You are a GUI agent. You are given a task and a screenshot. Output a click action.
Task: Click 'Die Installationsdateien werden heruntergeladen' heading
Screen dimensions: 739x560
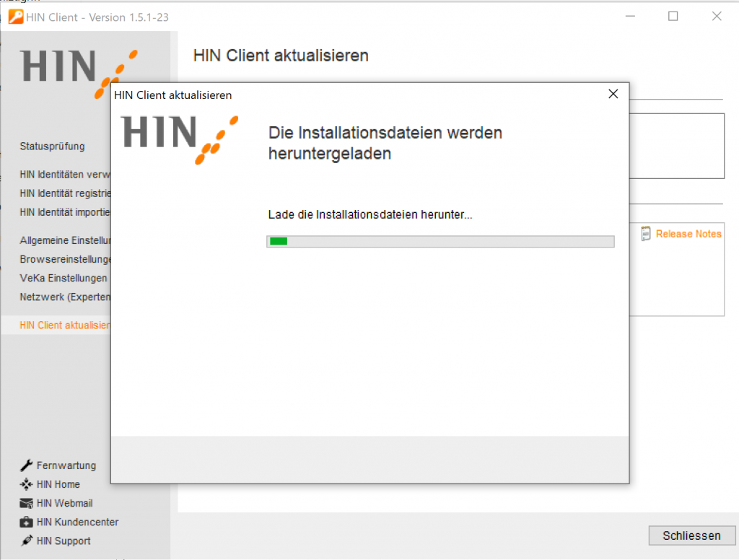[385, 143]
